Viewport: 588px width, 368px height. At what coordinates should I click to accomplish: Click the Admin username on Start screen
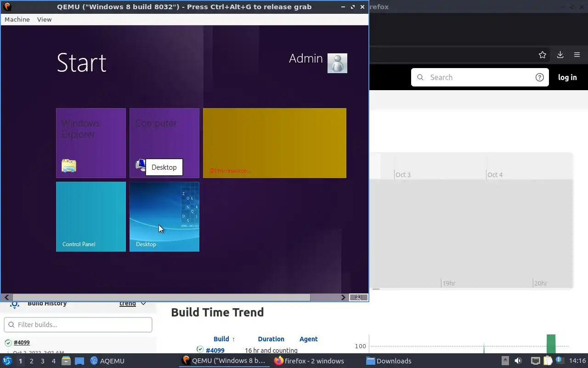(x=306, y=58)
